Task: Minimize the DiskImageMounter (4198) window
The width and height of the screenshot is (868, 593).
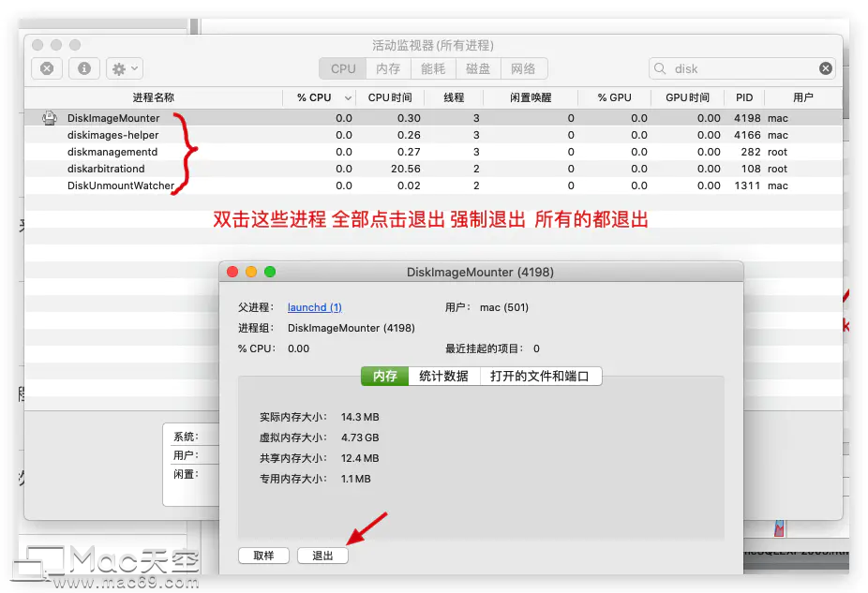Action: [x=251, y=272]
